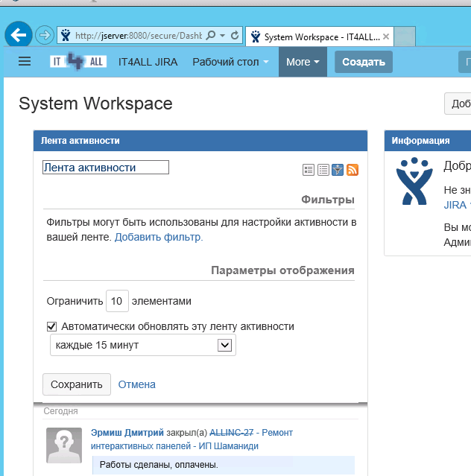This screenshot has width=471, height=476.
Task: Click the Создать button
Action: pos(364,62)
